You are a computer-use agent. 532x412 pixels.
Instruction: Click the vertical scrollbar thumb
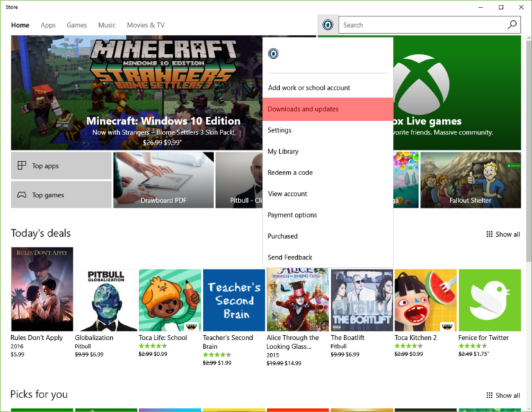(529, 151)
